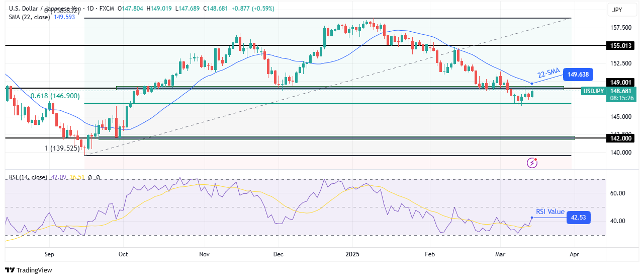The image size is (644, 279).
Task: Click the blue dot on the 22-SMA line
Action: pos(531,83)
